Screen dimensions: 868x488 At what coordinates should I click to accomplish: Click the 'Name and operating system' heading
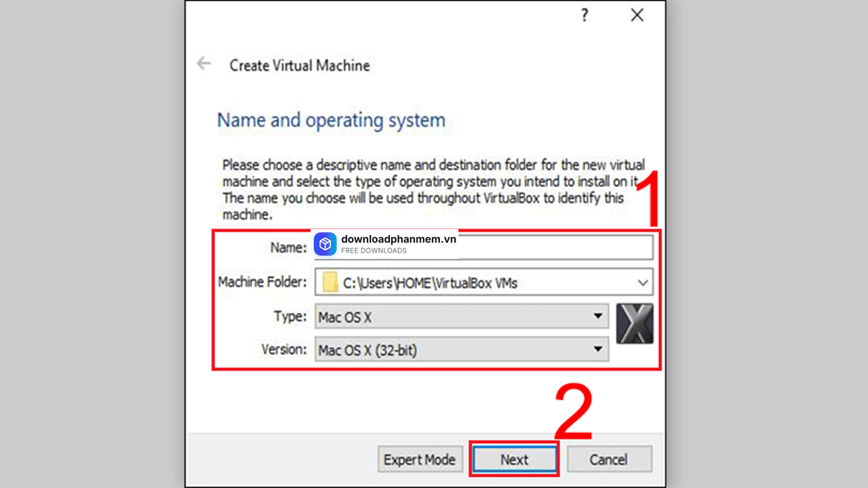(x=331, y=121)
